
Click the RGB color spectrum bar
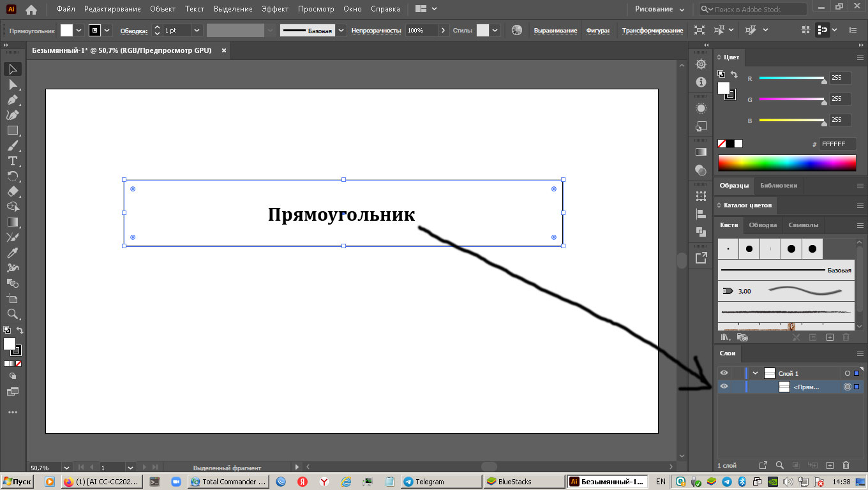pyautogui.click(x=786, y=163)
